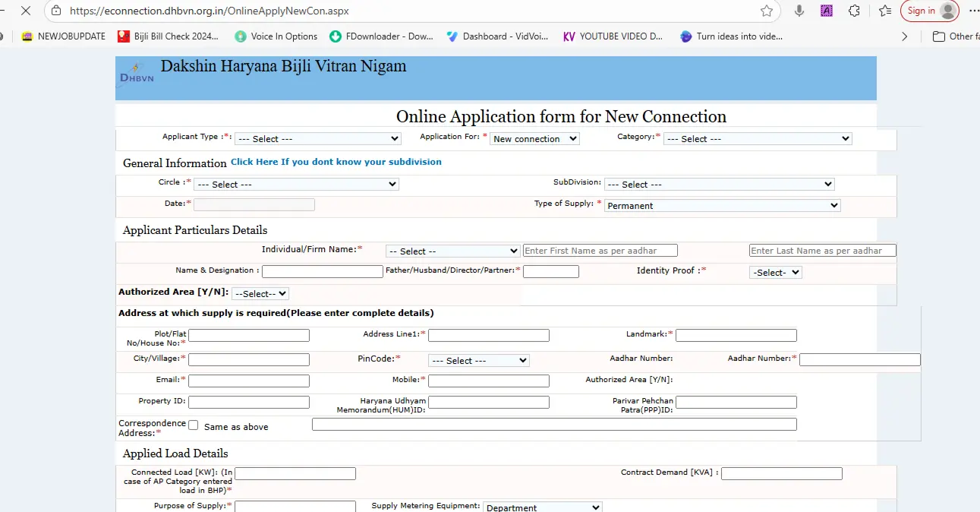Open the Favorites list icon beside Sign in

[884, 11]
